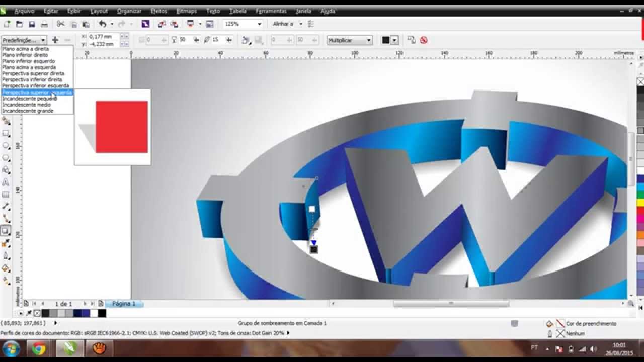Open the shadow feathering direction icon
The width and height of the screenshot is (644, 362).
246,40
